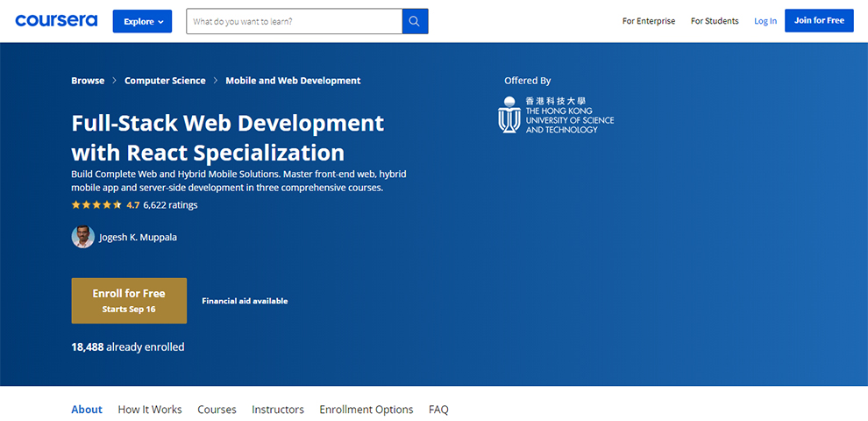This screenshot has height=421, width=868.
Task: Switch to the Enrollment Options tab
Action: tap(366, 410)
